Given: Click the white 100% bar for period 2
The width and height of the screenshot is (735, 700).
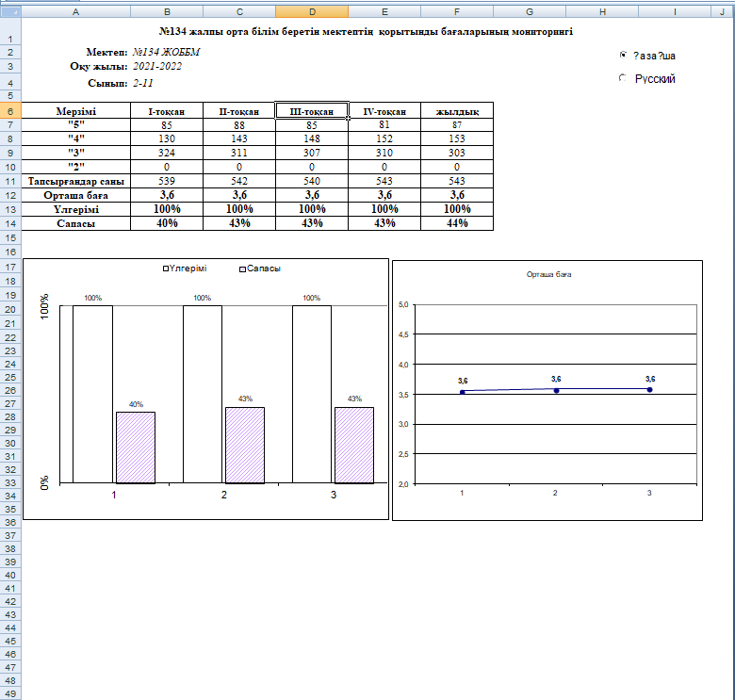Looking at the screenshot, I should [203, 394].
